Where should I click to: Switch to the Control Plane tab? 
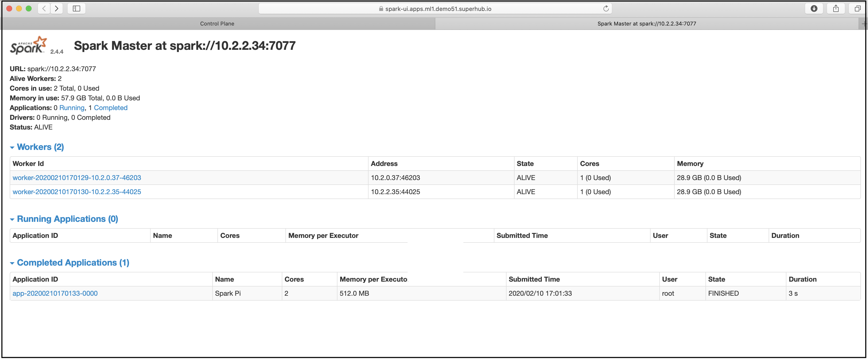[217, 24]
